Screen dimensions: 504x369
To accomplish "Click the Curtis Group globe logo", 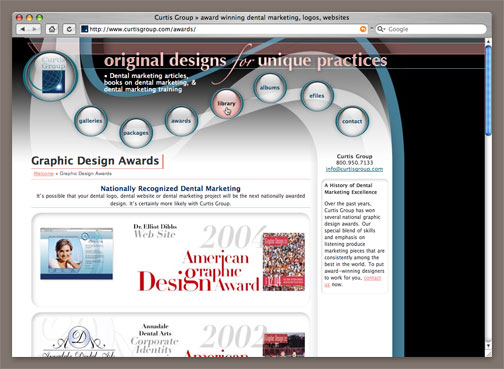I will 51,76.
